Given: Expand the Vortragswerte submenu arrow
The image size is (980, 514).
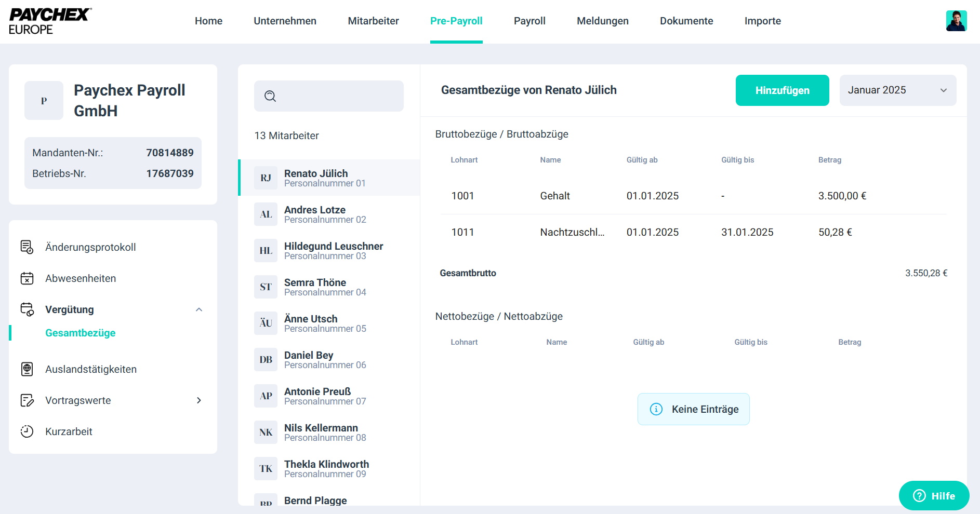Looking at the screenshot, I should tap(198, 400).
